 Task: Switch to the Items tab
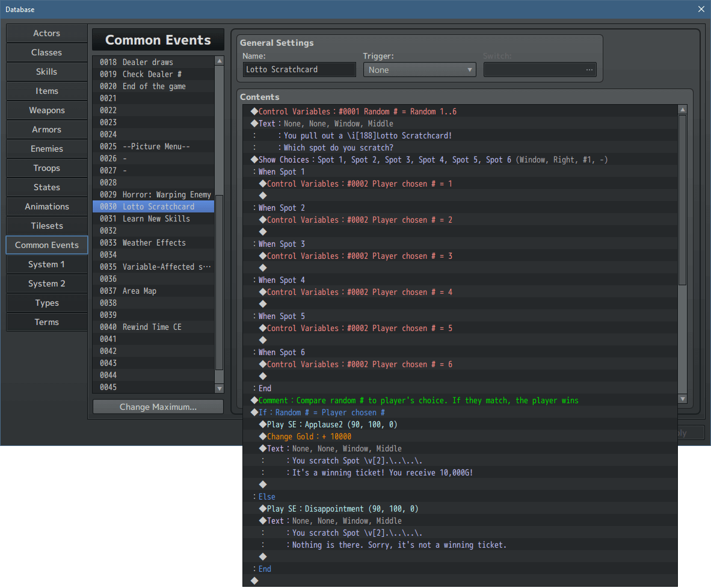tap(47, 91)
